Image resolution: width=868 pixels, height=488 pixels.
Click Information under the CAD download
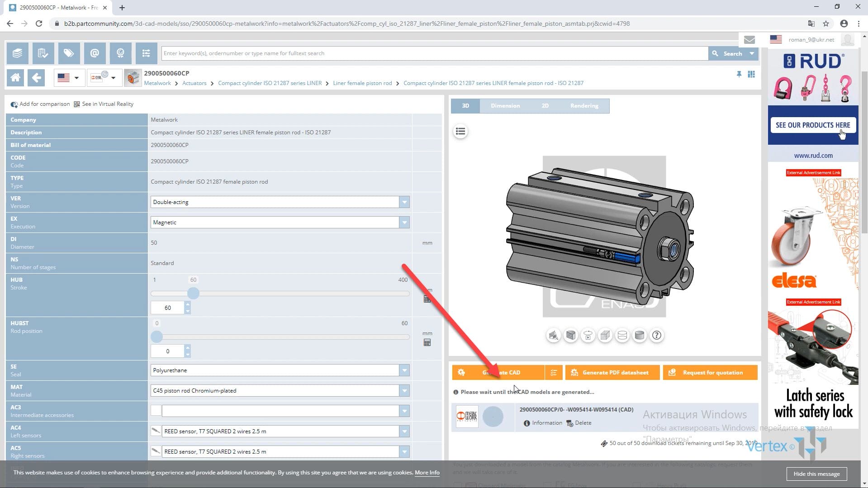[x=543, y=423]
